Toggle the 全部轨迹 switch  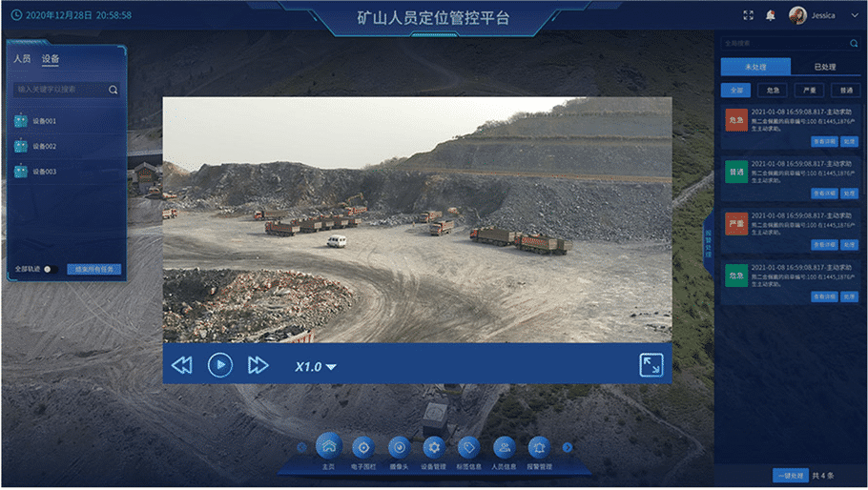[51, 270]
